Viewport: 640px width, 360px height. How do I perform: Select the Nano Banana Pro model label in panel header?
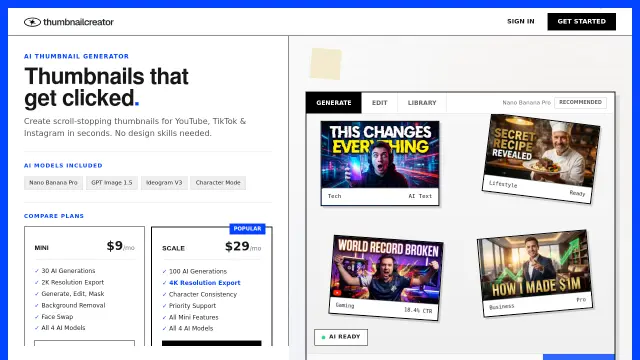[527, 102]
